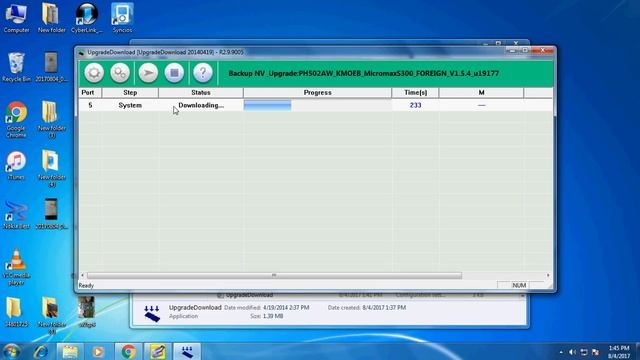Click the scrollbar left arrow
This screenshot has height=360, width=640.
coord(82,276)
